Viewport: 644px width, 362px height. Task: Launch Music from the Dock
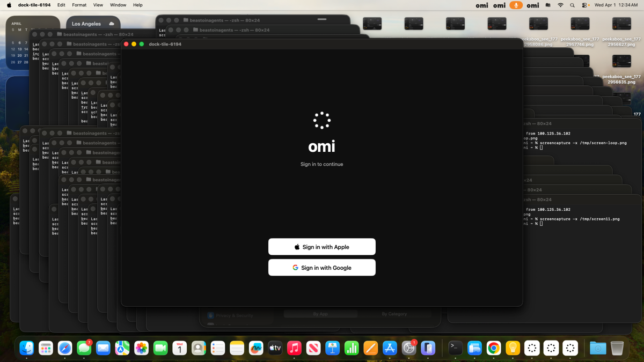coord(294,348)
